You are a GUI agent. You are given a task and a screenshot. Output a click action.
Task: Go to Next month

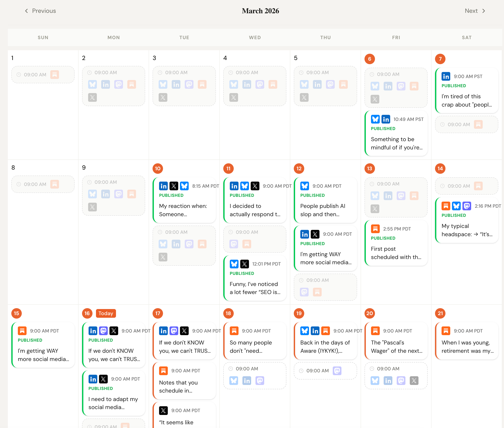tap(475, 11)
